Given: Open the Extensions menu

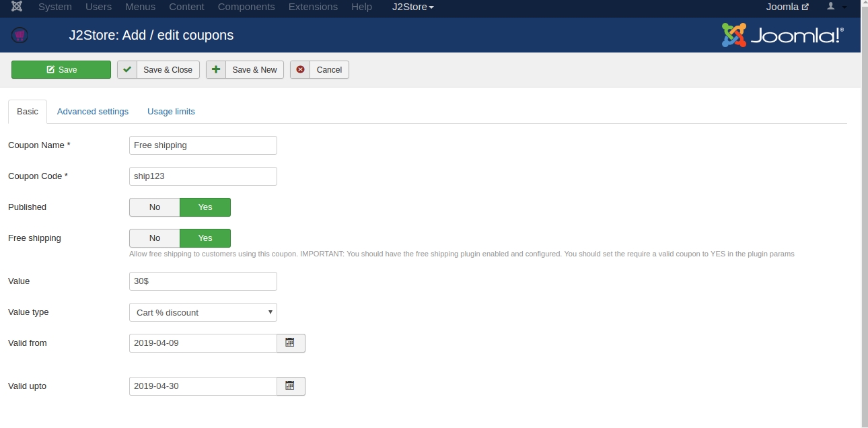Looking at the screenshot, I should 313,7.
